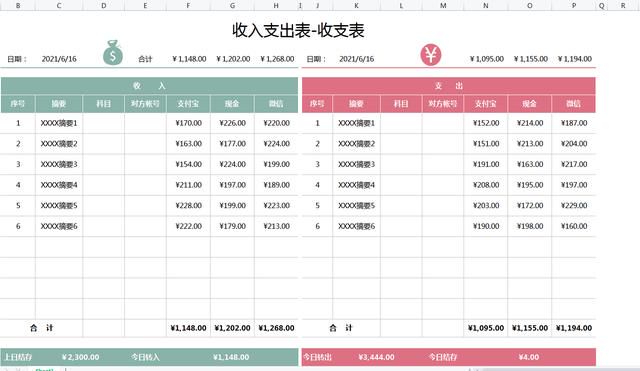Click the red 支出 section header
640x371 pixels.
click(x=449, y=86)
